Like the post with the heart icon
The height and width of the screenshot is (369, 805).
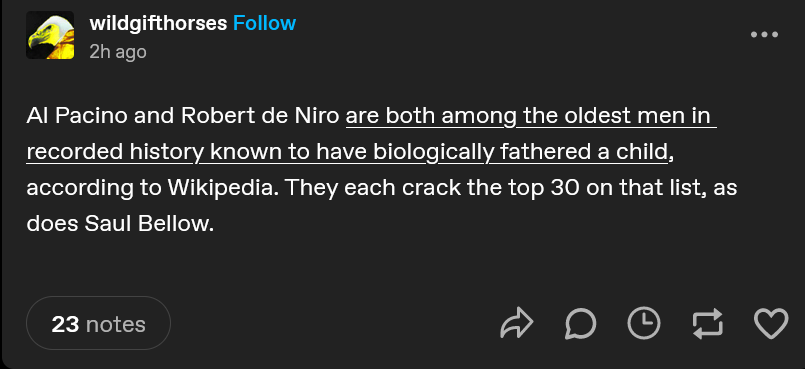[771, 324]
